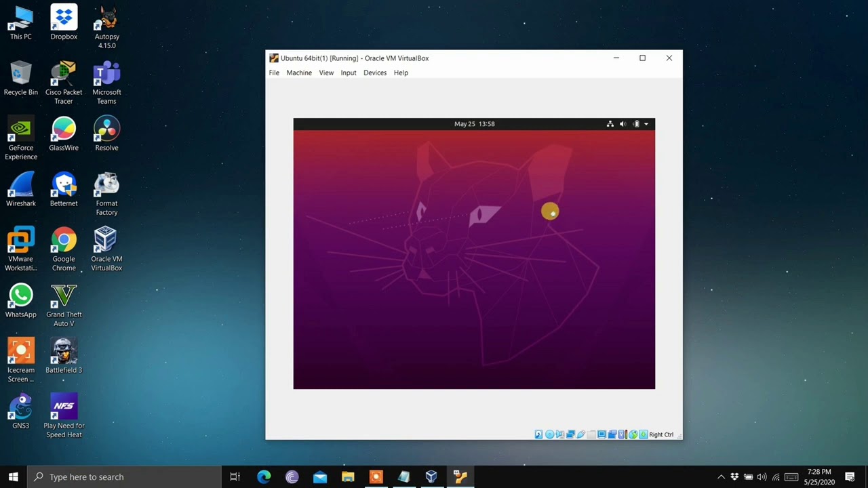868x488 pixels.
Task: Select the Betternet desktop shortcut
Action: [x=64, y=189]
